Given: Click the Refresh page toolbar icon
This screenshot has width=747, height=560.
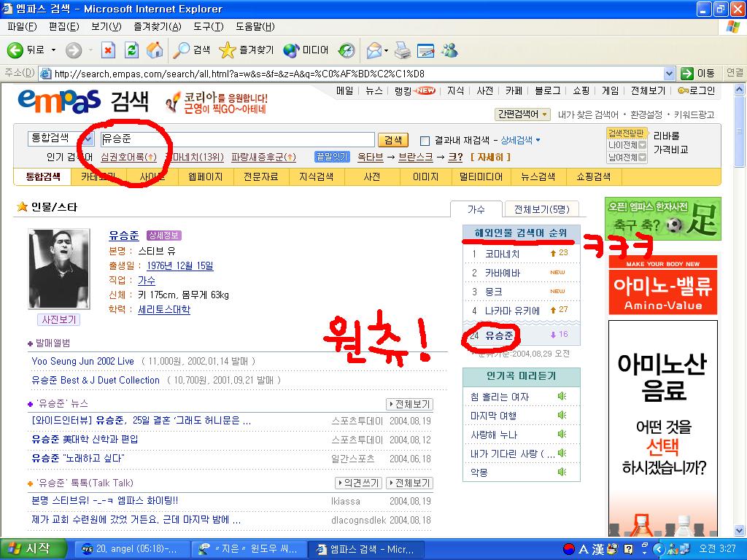Looking at the screenshot, I should coord(131,50).
